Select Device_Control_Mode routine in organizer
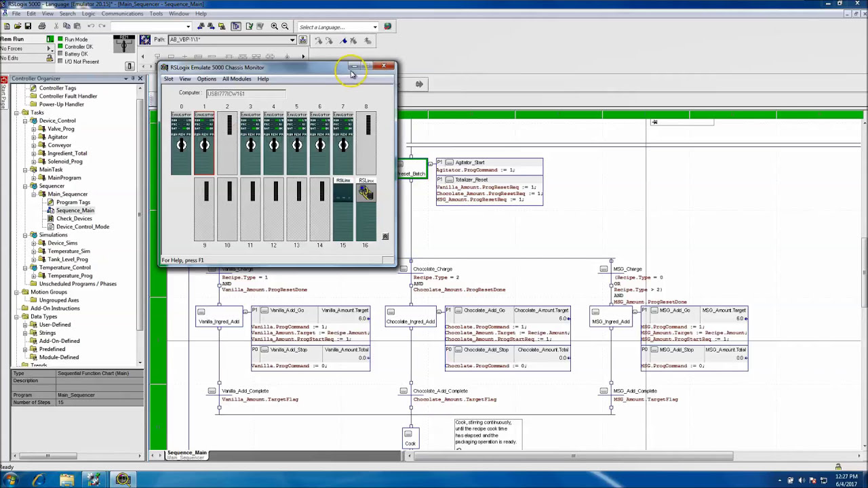Image resolution: width=868 pixels, height=488 pixels. (x=82, y=226)
